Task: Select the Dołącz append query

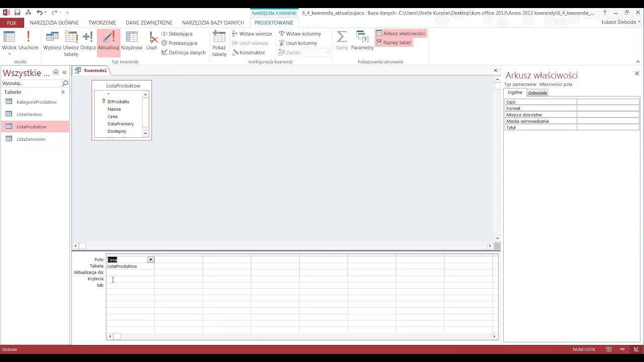Action: point(88,41)
